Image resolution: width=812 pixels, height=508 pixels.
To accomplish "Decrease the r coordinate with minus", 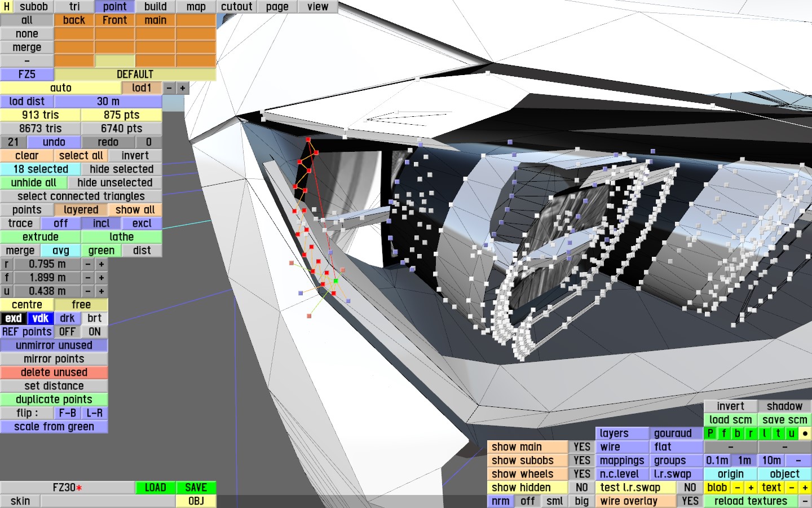I will coord(88,264).
